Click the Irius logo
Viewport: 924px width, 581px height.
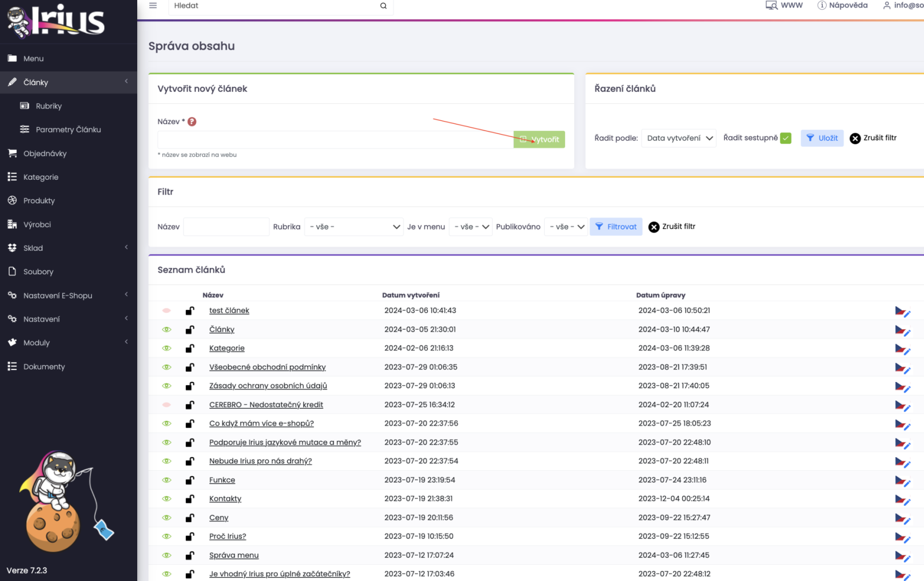[x=56, y=22]
